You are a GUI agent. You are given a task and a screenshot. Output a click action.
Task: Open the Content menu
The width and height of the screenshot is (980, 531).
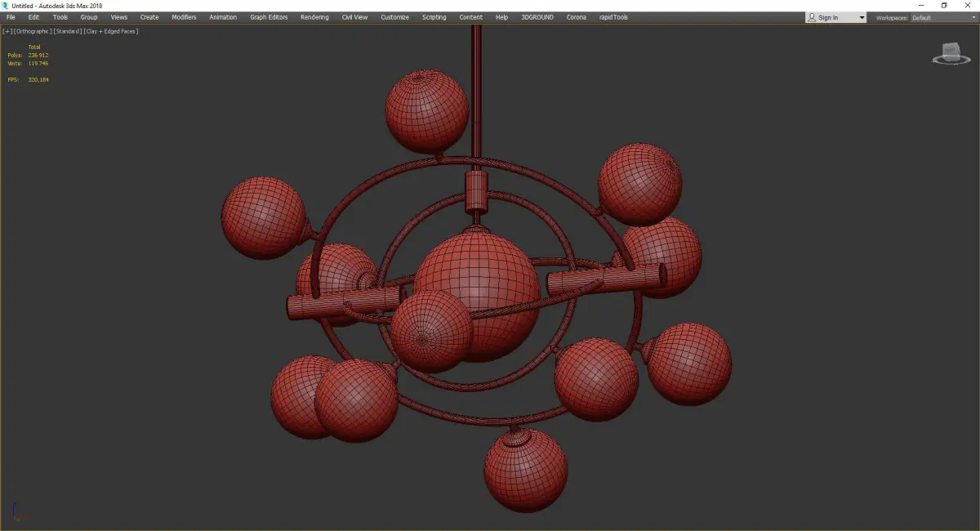click(470, 17)
